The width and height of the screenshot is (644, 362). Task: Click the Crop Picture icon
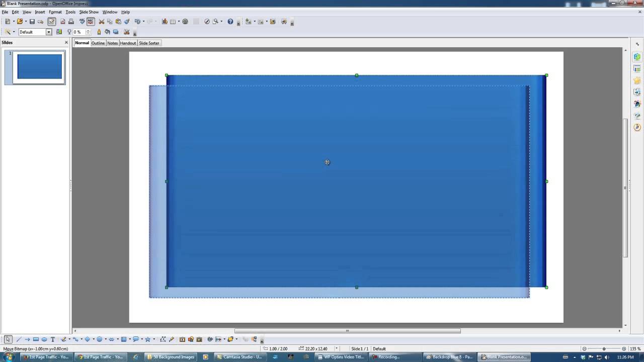(127, 32)
